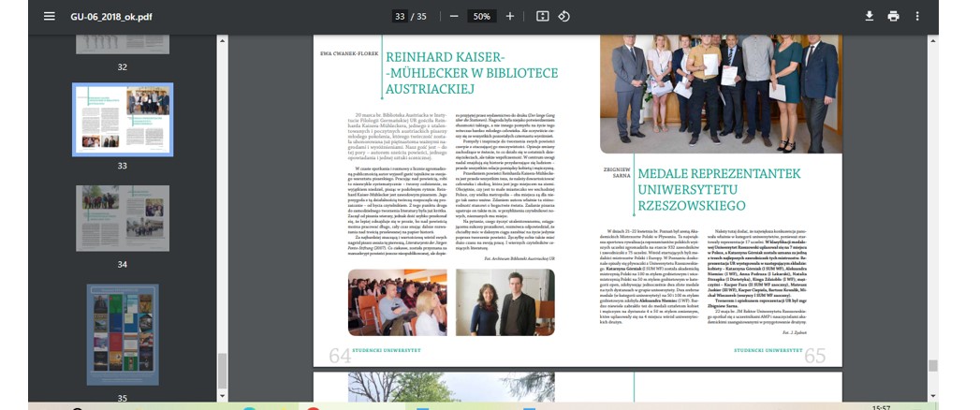Click the fit to page icon
Viewport: 980px width, 410px height.
point(542,17)
